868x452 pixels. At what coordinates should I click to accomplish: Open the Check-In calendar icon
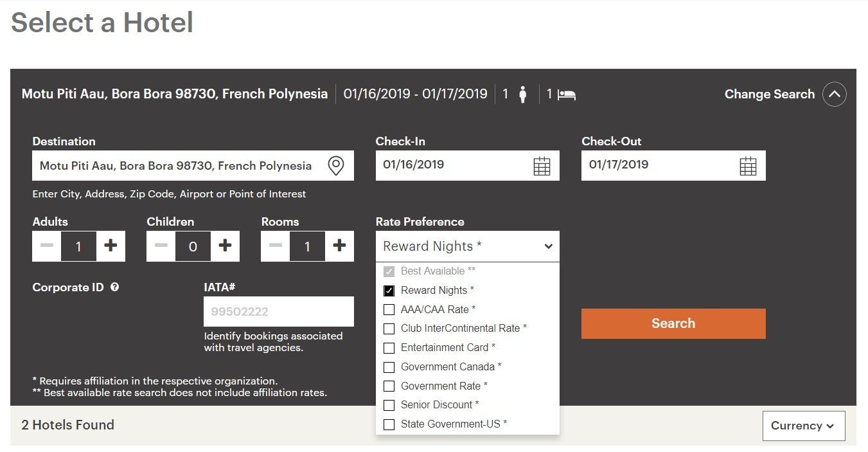(x=542, y=166)
